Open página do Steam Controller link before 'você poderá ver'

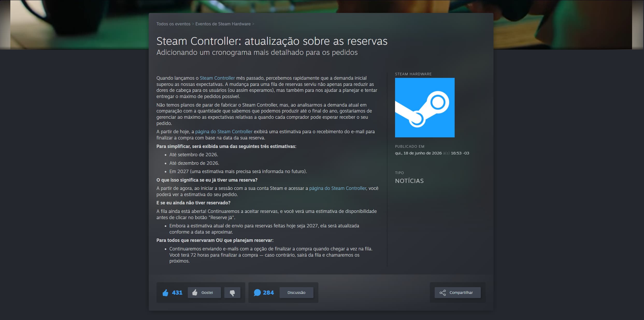point(338,188)
